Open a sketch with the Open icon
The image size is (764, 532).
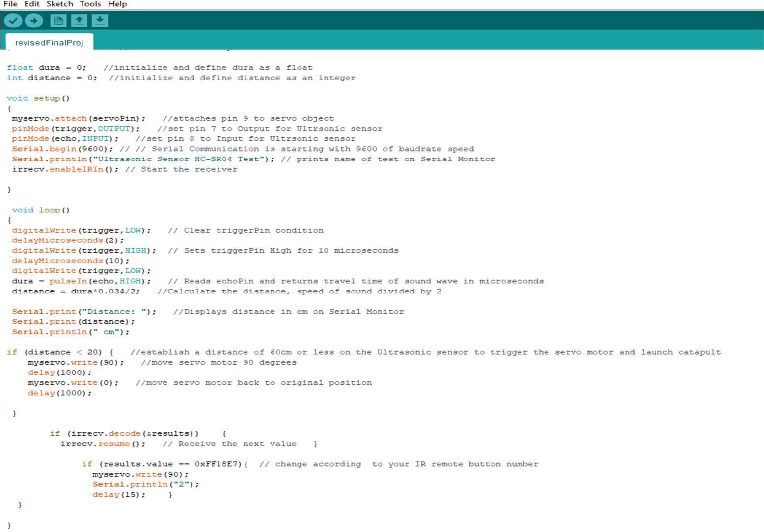79,21
